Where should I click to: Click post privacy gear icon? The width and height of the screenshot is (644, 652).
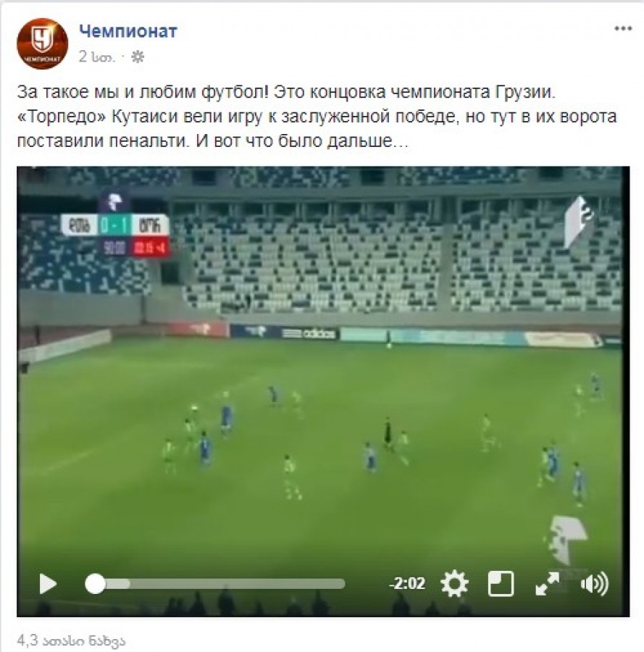coord(138,57)
